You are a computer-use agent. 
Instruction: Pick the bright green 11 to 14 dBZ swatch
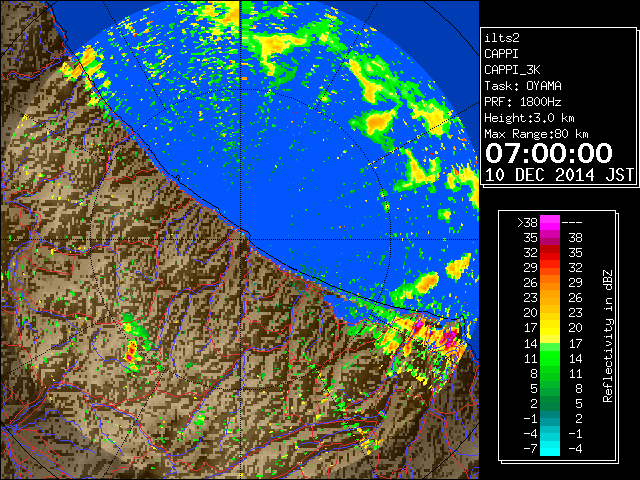[550, 358]
